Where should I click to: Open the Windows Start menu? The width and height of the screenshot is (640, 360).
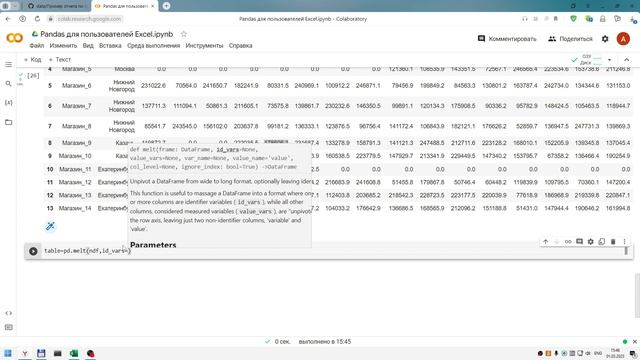click(8, 353)
